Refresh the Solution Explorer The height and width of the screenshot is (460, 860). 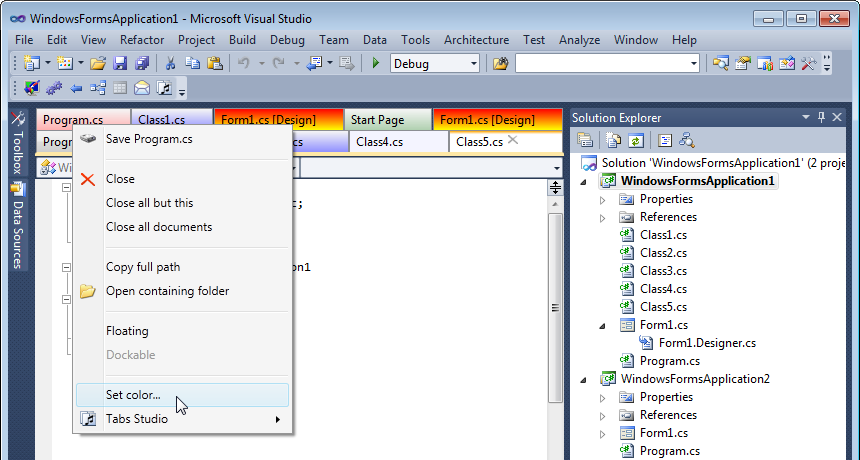(x=635, y=140)
